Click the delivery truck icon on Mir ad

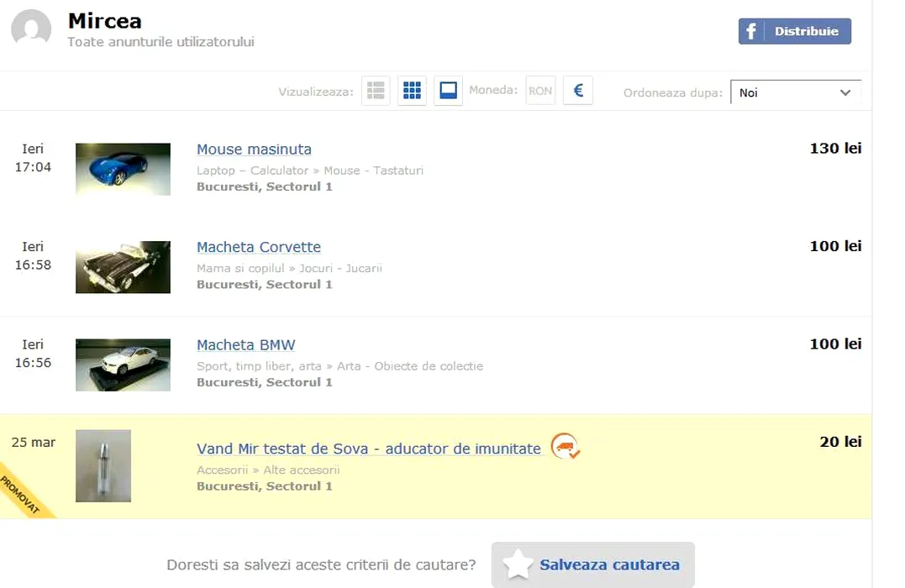[x=566, y=446]
